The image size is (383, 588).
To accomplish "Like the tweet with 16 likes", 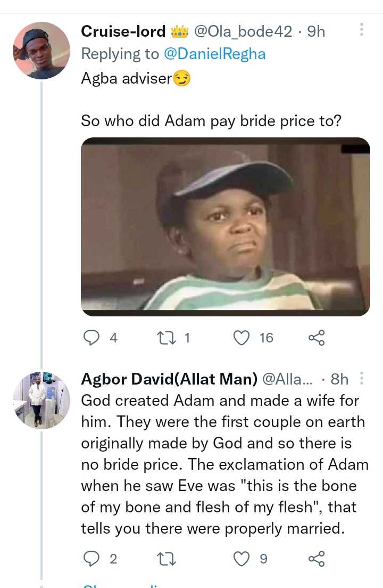I will coord(242,338).
